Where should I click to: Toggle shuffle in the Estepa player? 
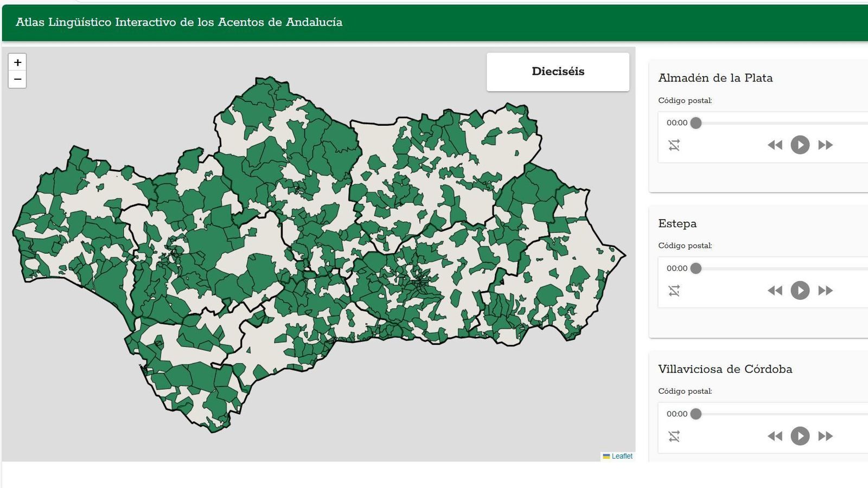(674, 290)
